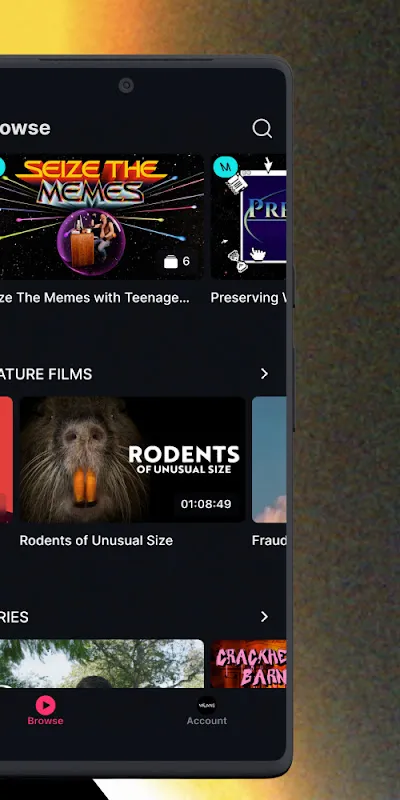This screenshot has height=800, width=400.
Task: Tap the search magnifier icon
Action: tap(262, 129)
